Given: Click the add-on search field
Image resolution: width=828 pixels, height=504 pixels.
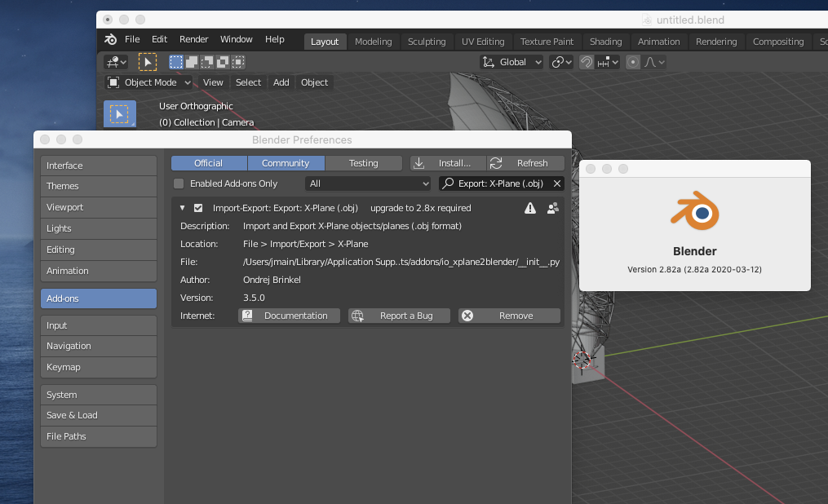Looking at the screenshot, I should [x=499, y=183].
